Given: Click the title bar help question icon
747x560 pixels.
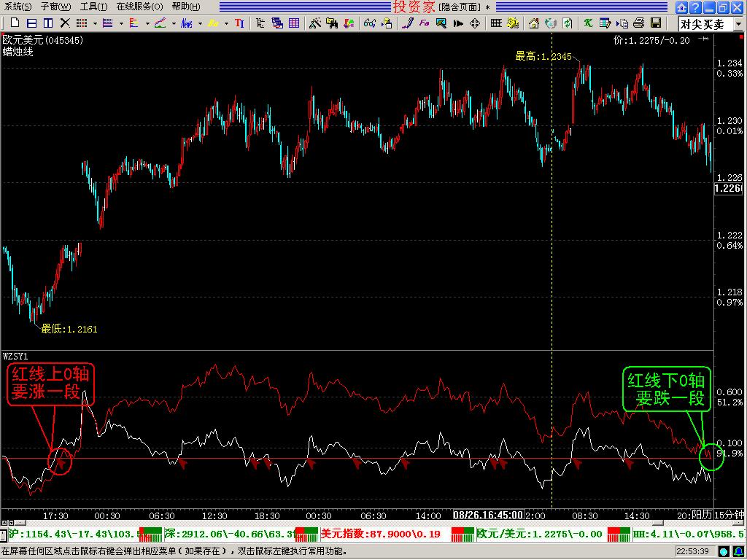Looking at the screenshot, I should (x=695, y=7).
